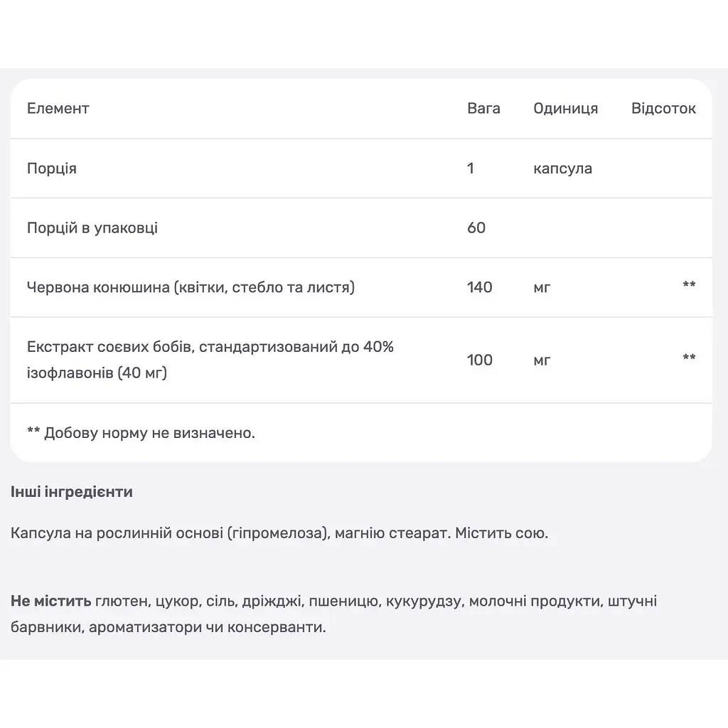Click the value 60 in the table
728x728 pixels.
[x=476, y=227]
